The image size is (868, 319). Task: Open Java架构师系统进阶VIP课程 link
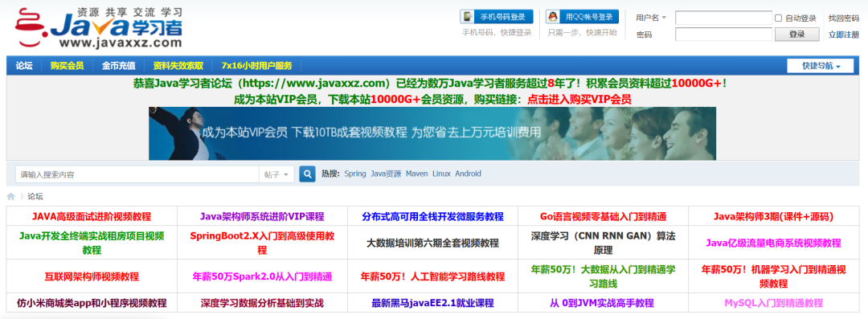pyautogui.click(x=262, y=216)
